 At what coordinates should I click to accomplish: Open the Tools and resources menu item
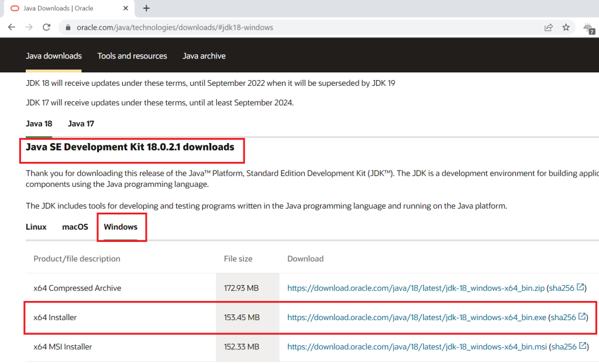click(x=132, y=56)
